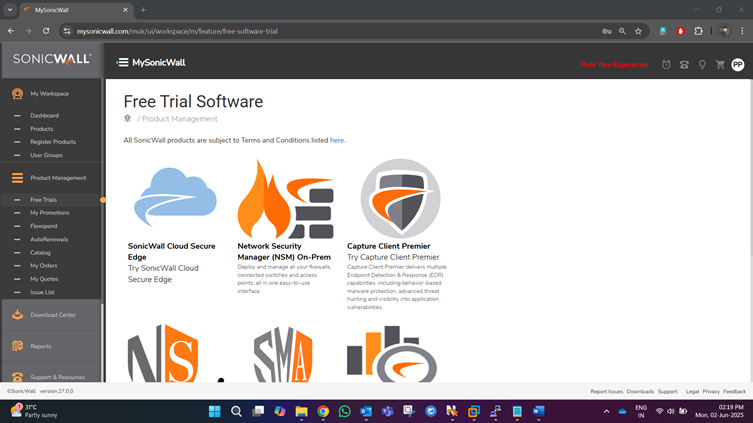Open Support footer link
753x423 pixels.
668,391
